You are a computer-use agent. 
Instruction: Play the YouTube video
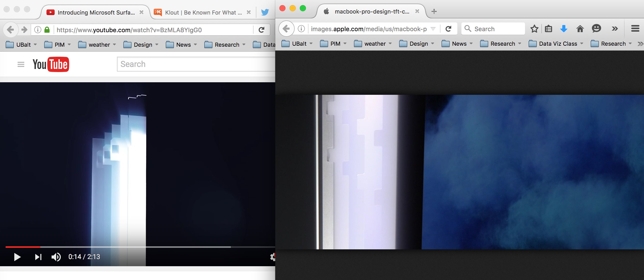[17, 257]
